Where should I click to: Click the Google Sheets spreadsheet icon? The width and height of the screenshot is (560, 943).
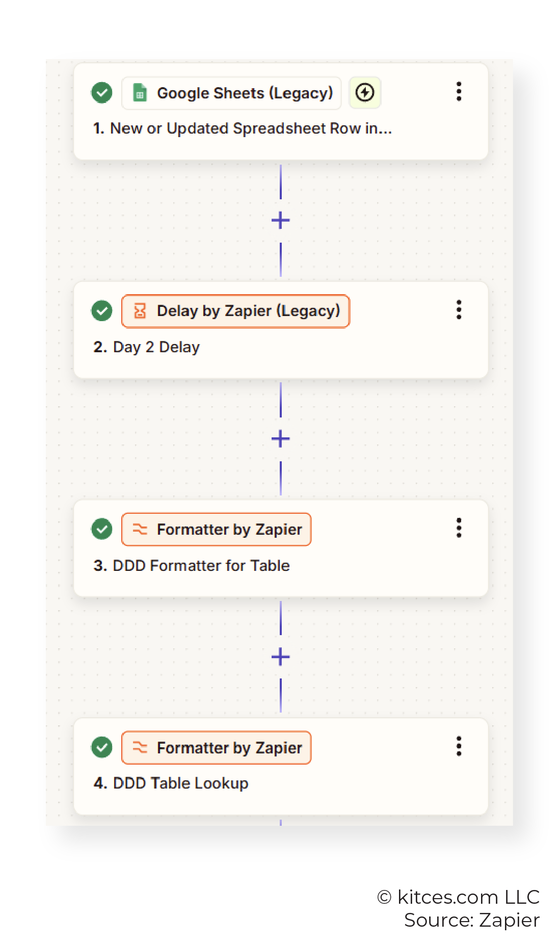(140, 93)
